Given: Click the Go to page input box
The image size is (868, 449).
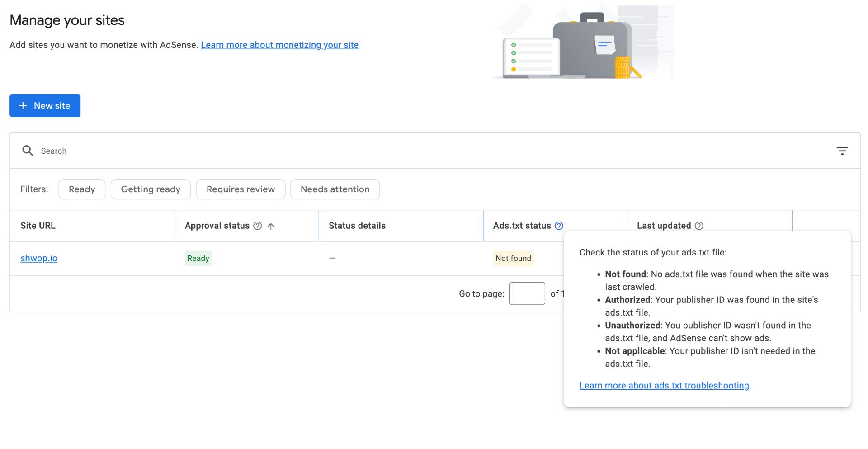Looking at the screenshot, I should (527, 293).
